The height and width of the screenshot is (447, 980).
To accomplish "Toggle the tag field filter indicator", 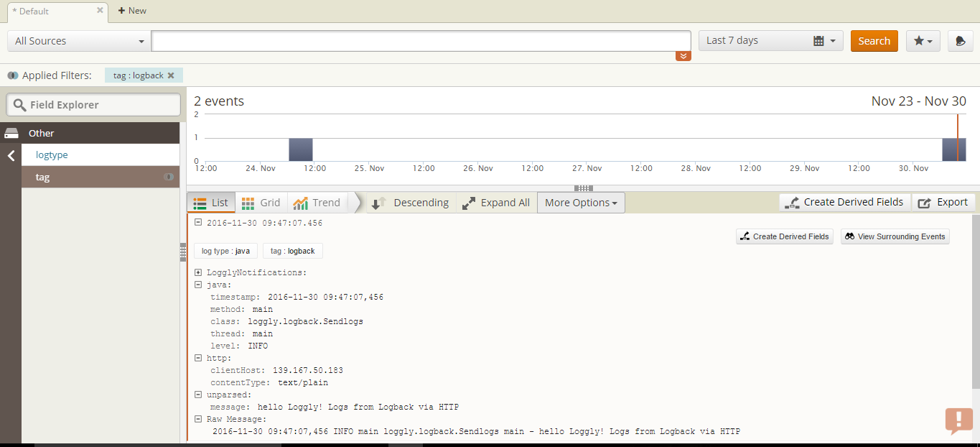I will point(169,177).
